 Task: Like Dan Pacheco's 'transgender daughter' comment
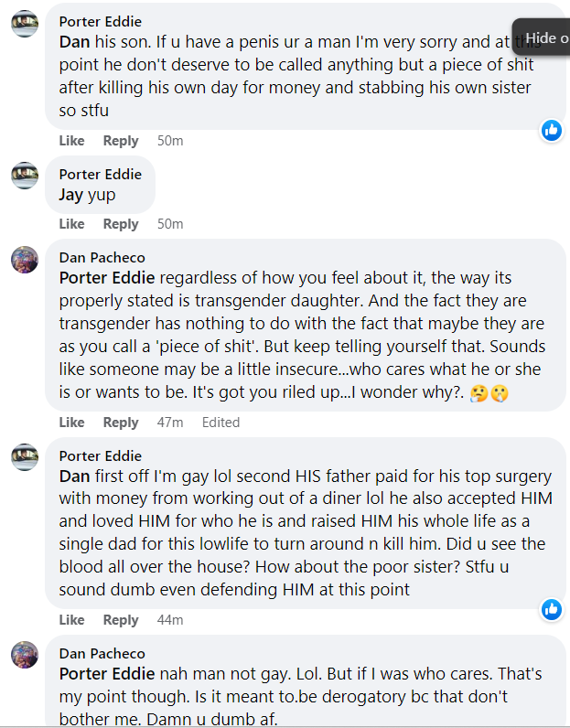(x=71, y=423)
